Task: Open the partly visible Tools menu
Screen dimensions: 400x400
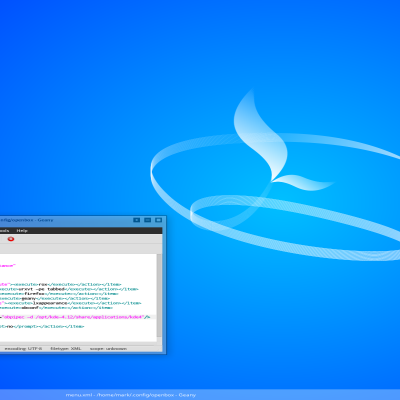Action: coord(4,231)
